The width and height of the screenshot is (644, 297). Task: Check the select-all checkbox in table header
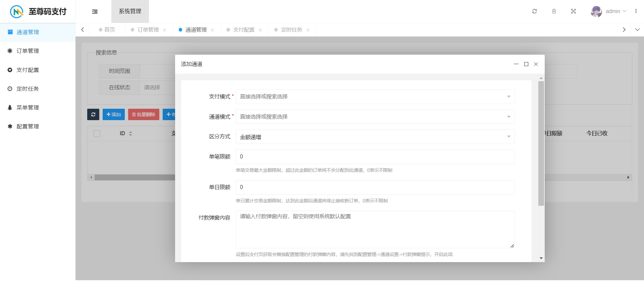pyautogui.click(x=97, y=134)
